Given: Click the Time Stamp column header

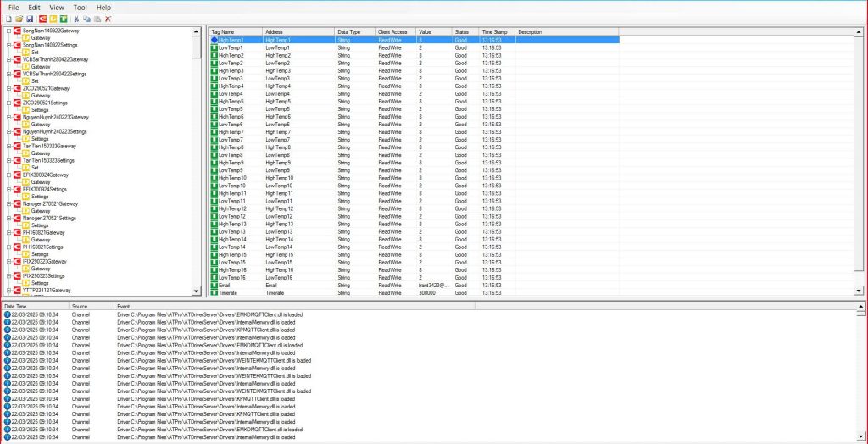Looking at the screenshot, I should (x=497, y=32).
